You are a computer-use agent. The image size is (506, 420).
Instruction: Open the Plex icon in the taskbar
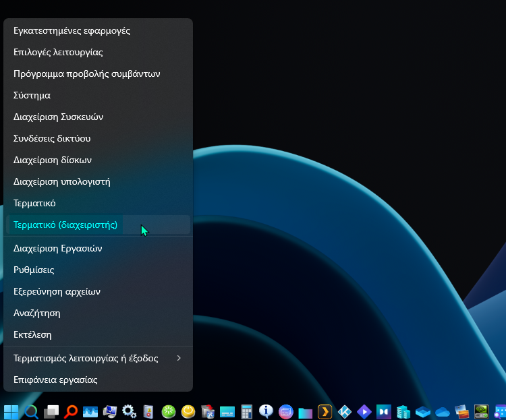[x=325, y=411]
